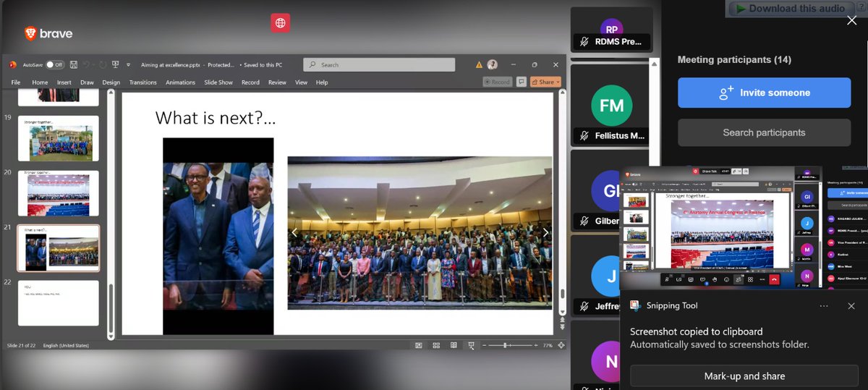The height and width of the screenshot is (390, 868).
Task: Click the Mark-up and share button
Action: coord(744,376)
